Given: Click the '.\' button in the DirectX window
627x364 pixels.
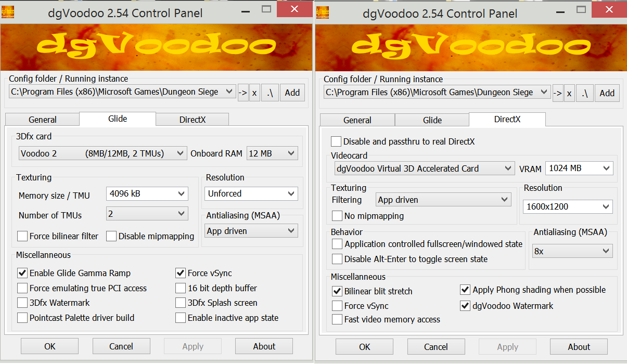Looking at the screenshot, I should click(585, 93).
